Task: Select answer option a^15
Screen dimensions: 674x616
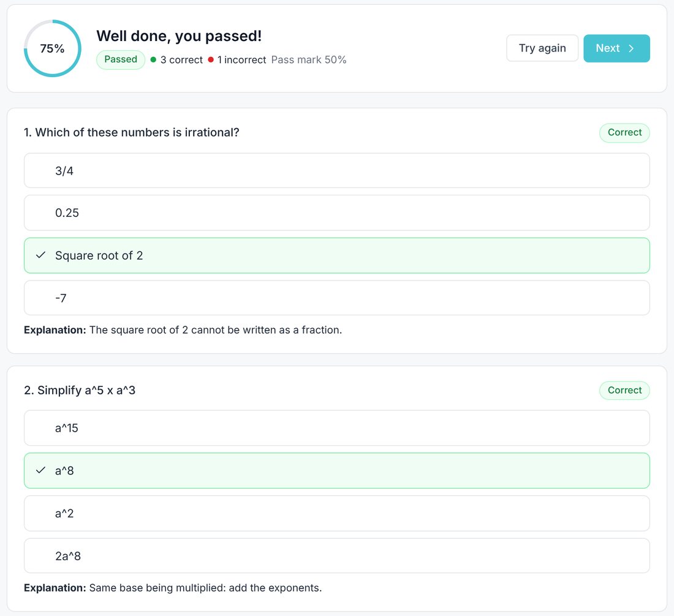Action: tap(336, 428)
